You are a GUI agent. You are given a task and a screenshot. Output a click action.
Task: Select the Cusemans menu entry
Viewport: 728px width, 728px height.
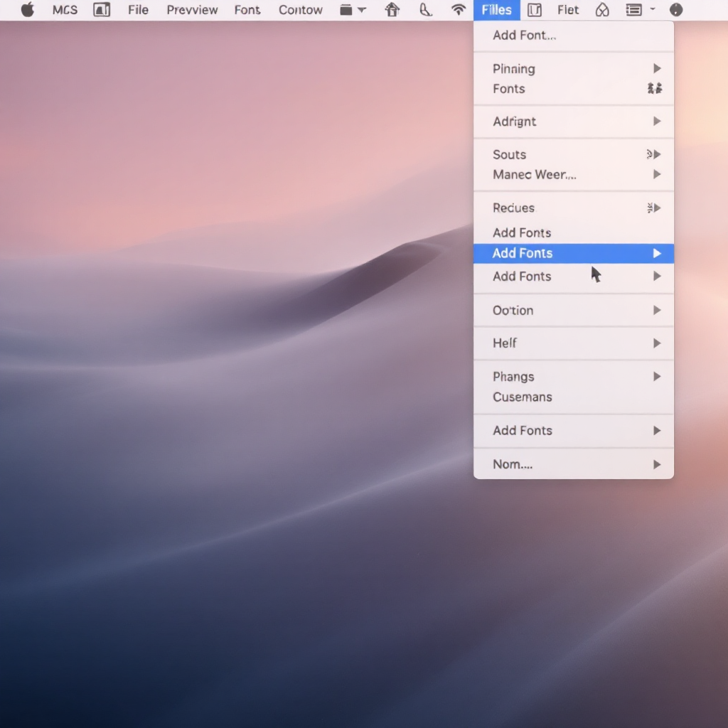click(x=574, y=397)
